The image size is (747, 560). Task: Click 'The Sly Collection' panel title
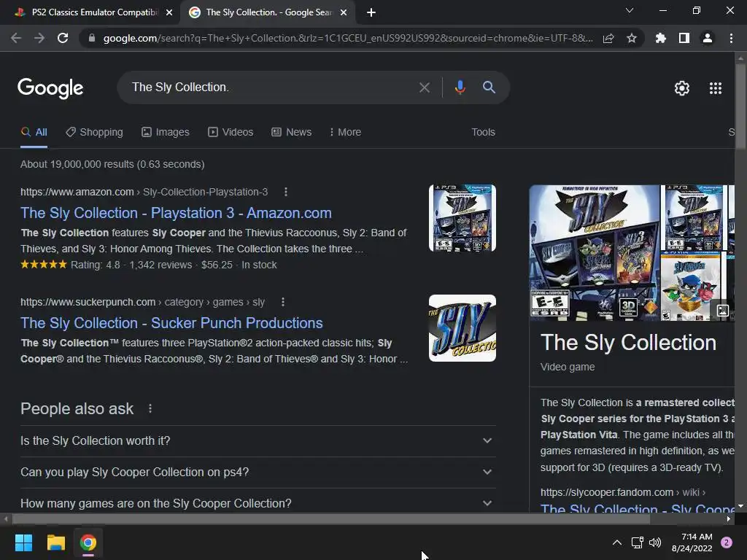pyautogui.click(x=628, y=343)
